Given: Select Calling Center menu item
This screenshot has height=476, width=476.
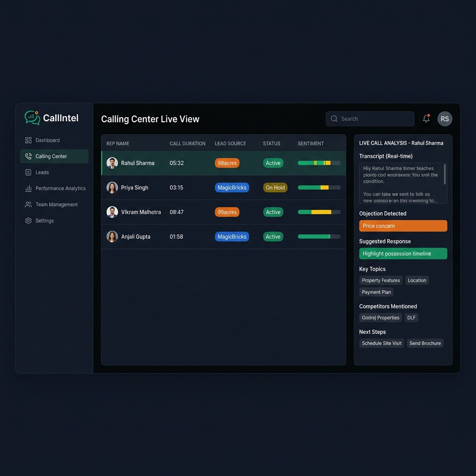Looking at the screenshot, I should (54, 156).
